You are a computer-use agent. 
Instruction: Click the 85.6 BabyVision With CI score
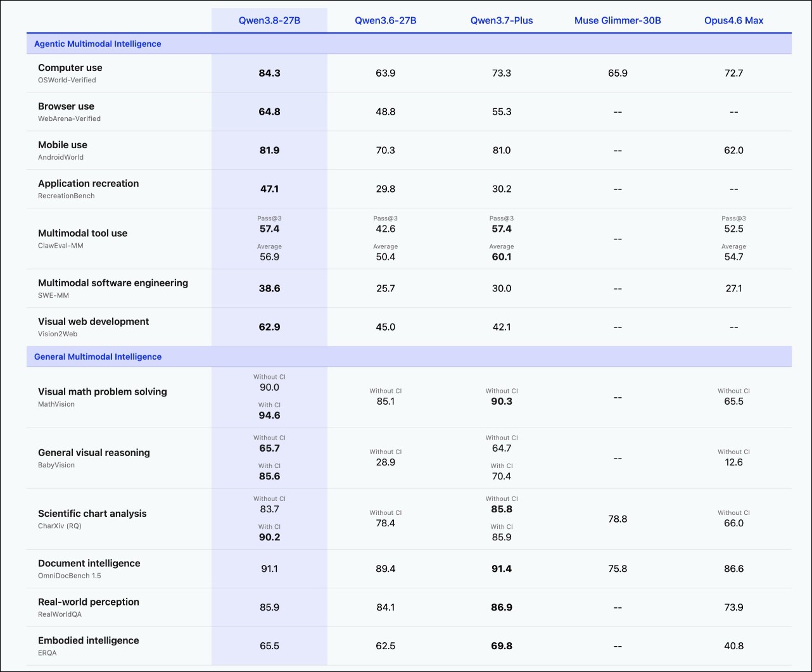pos(269,476)
